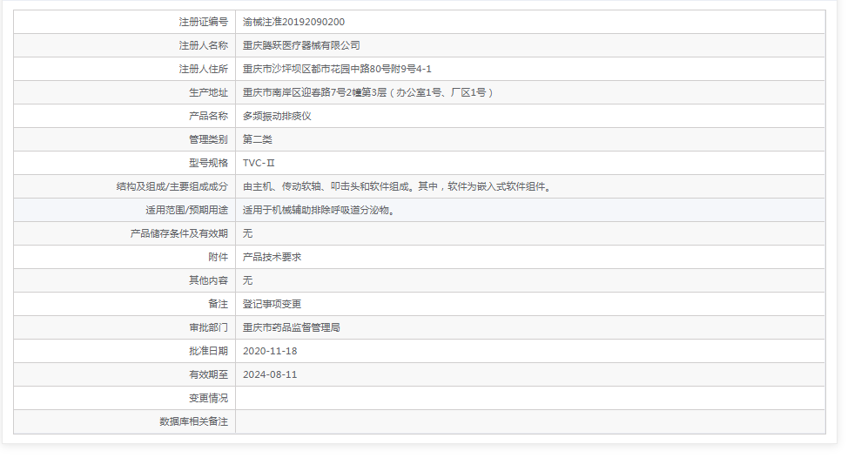Image resolution: width=868 pixels, height=458 pixels.
Task: Select the 管理类别 value 第二类
Action: pos(258,139)
